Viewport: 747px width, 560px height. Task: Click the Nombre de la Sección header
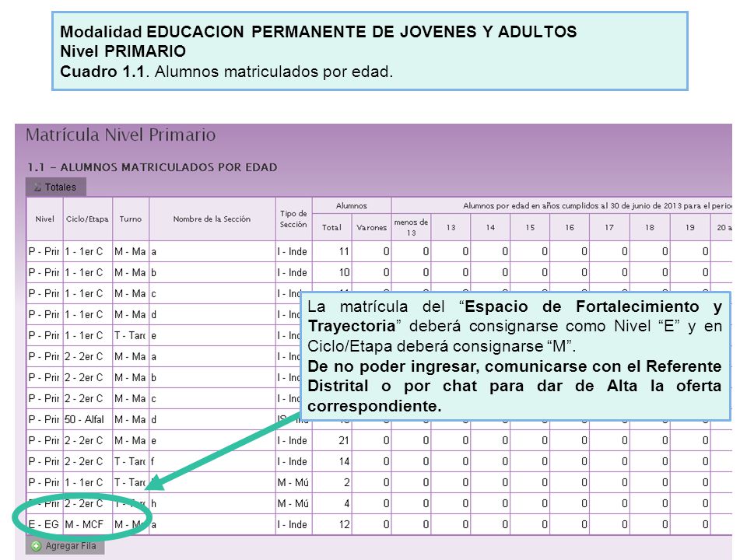[x=212, y=219]
